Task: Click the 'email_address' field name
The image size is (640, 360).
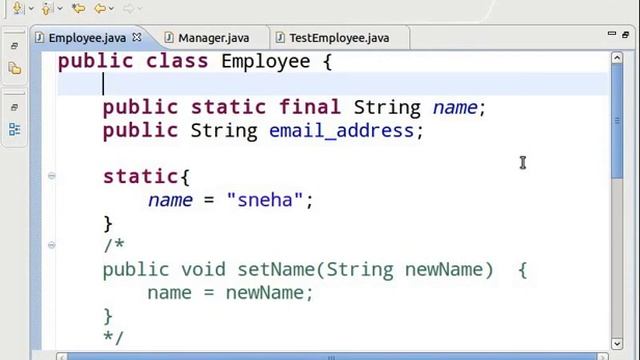Action: coord(342,131)
